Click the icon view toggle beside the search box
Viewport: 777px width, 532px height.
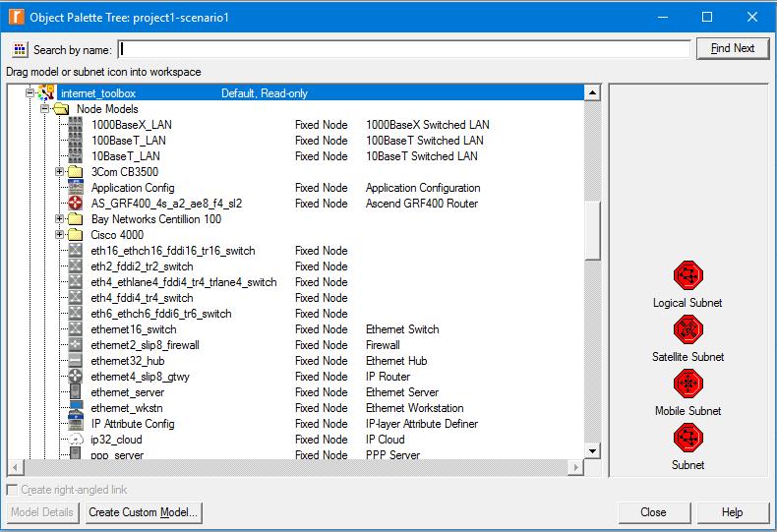coord(20,49)
